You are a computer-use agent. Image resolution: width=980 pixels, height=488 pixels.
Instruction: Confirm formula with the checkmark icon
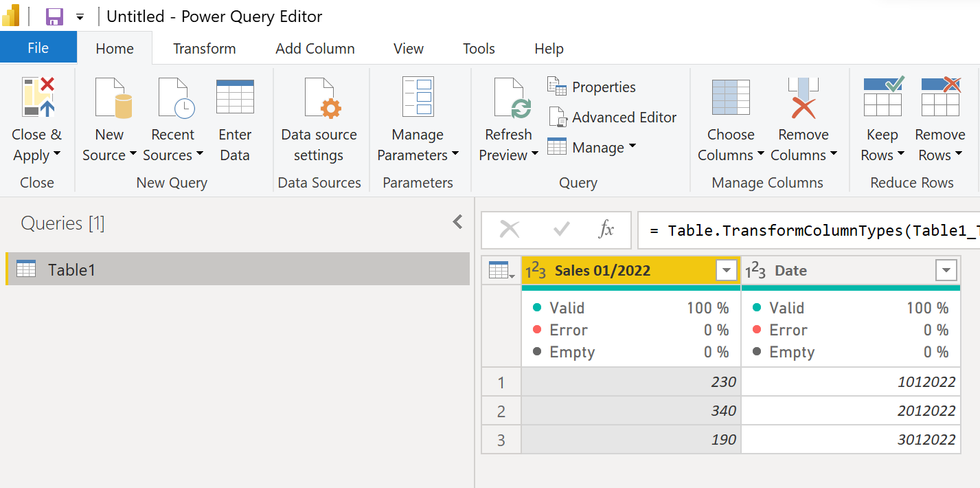[562, 230]
